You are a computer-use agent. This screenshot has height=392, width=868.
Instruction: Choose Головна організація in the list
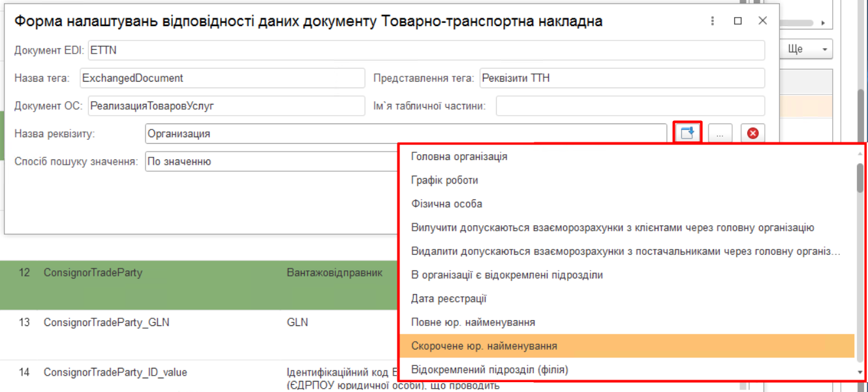[459, 157]
